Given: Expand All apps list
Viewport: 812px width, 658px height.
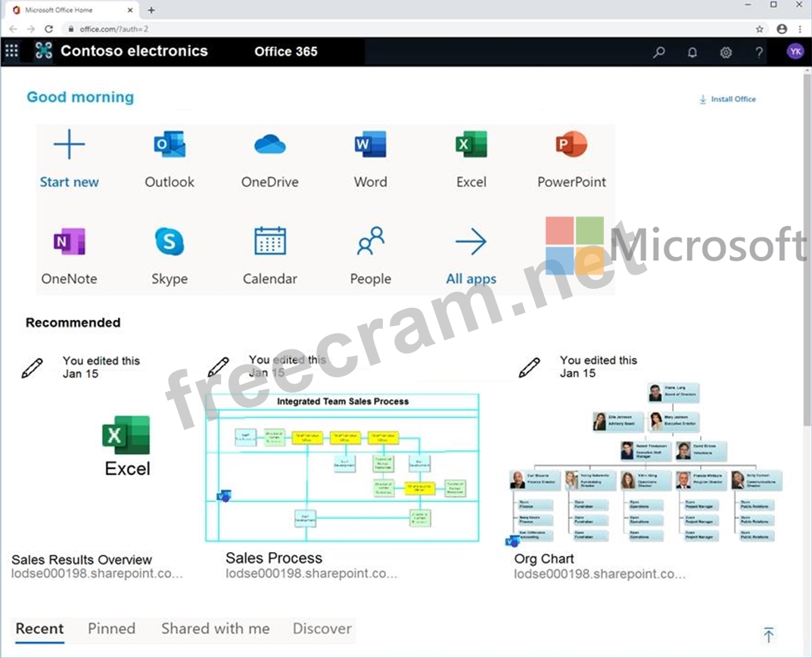Looking at the screenshot, I should pyautogui.click(x=471, y=242).
